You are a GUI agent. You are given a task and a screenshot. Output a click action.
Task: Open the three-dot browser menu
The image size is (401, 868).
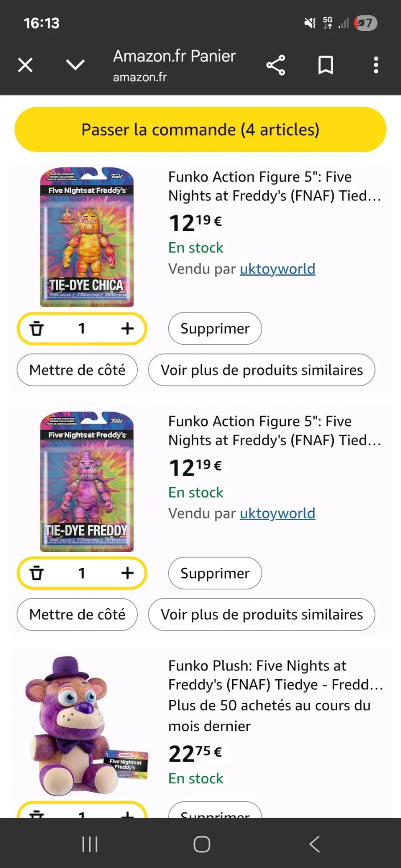click(376, 65)
